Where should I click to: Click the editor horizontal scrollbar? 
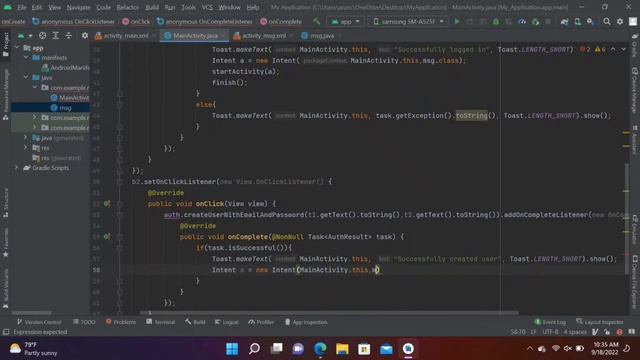pyautogui.click(x=329, y=313)
